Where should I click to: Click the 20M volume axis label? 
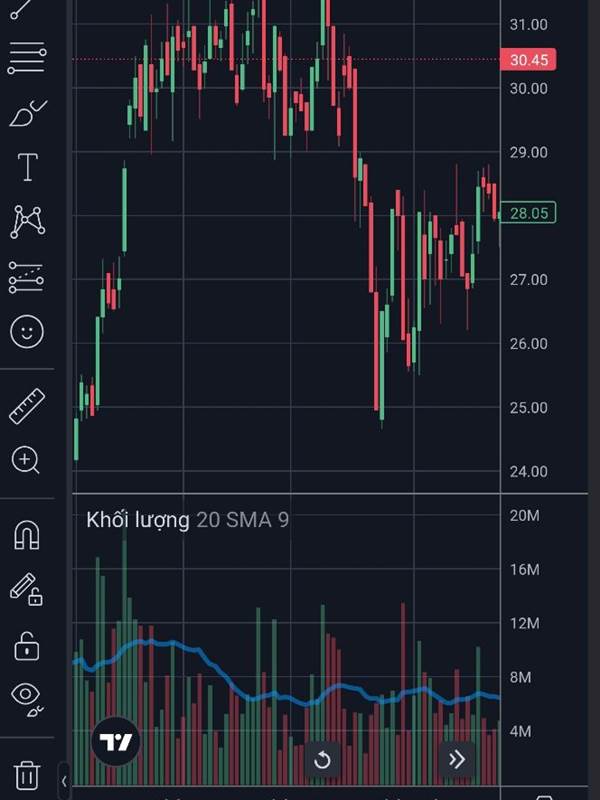(x=524, y=515)
